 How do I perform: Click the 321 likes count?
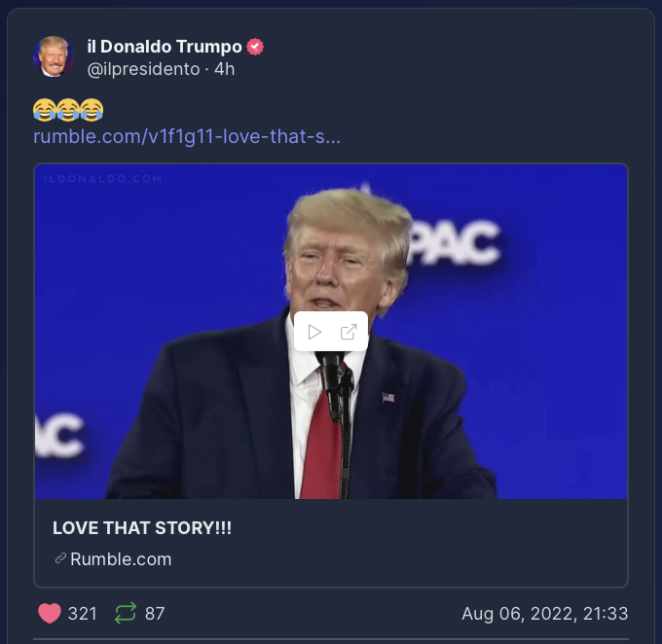(83, 614)
